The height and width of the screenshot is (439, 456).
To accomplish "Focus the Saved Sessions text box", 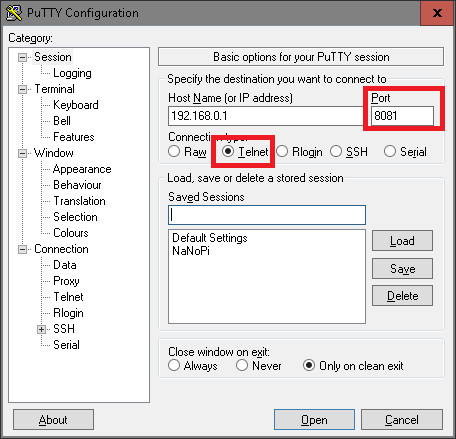I will [267, 215].
